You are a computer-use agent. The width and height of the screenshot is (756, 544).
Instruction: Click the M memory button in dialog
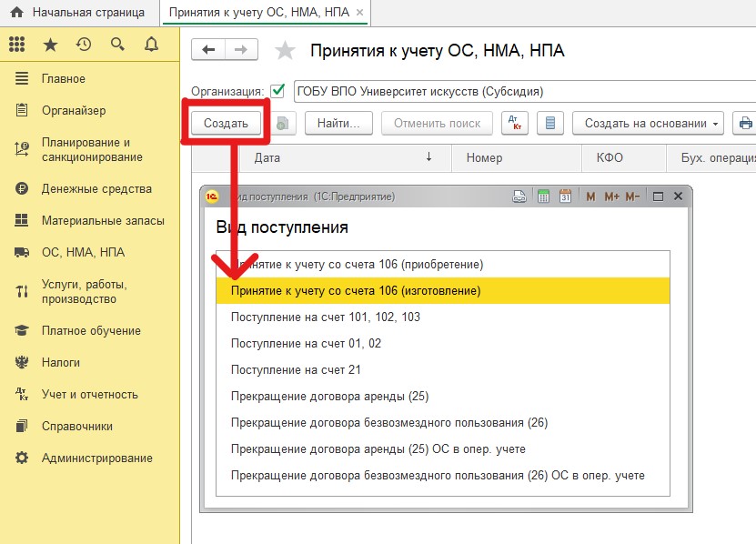590,196
